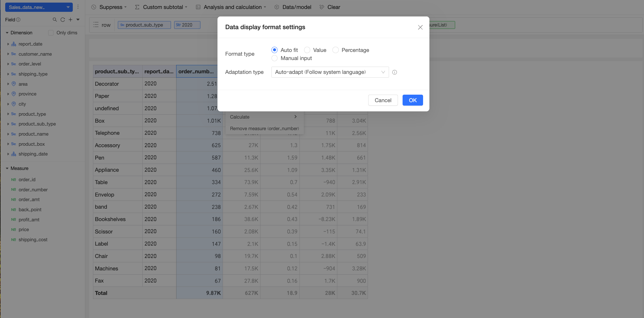644x318 pixels.
Task: Collapse the Dimension section
Action: click(x=7, y=33)
